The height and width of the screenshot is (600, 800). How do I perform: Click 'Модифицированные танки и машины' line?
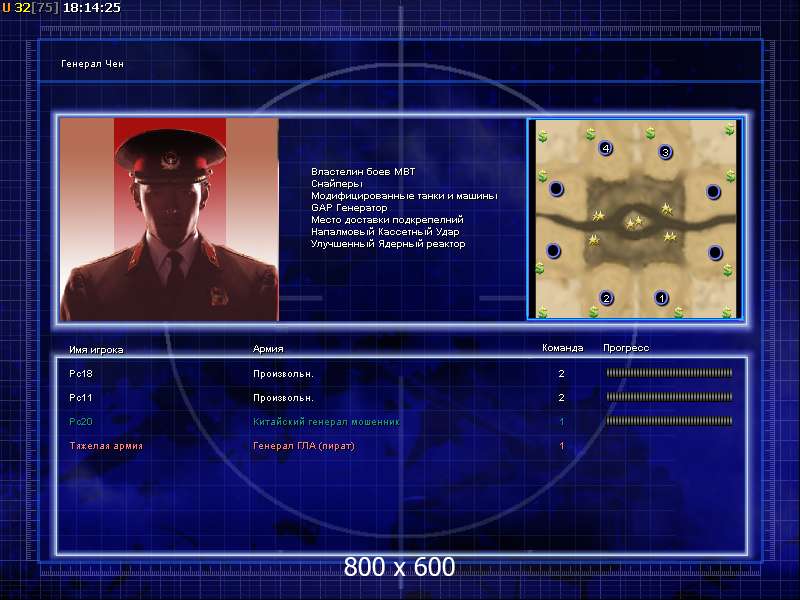click(x=404, y=195)
